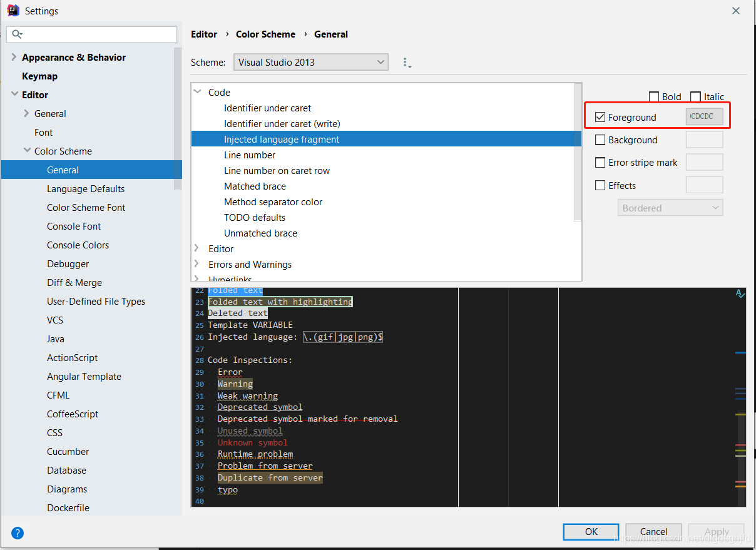The height and width of the screenshot is (550, 756).
Task: Uncheck the Foreground checkbox
Action: pos(600,117)
